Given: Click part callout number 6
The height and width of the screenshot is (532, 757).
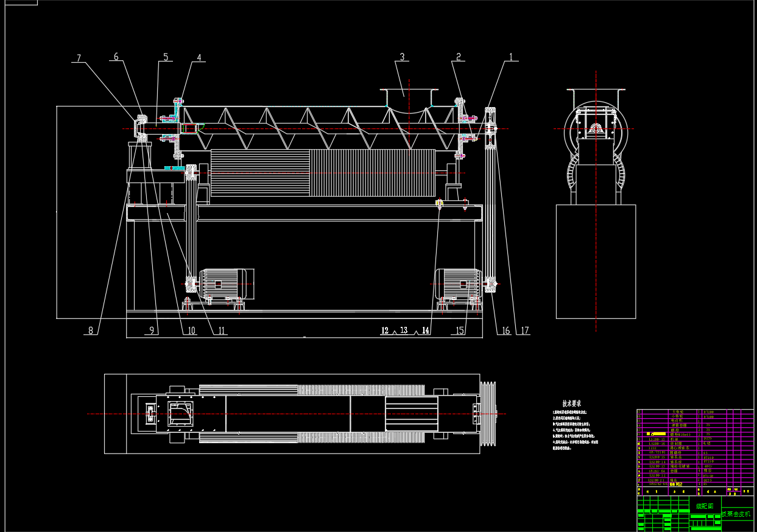Looking at the screenshot, I should pyautogui.click(x=116, y=57).
